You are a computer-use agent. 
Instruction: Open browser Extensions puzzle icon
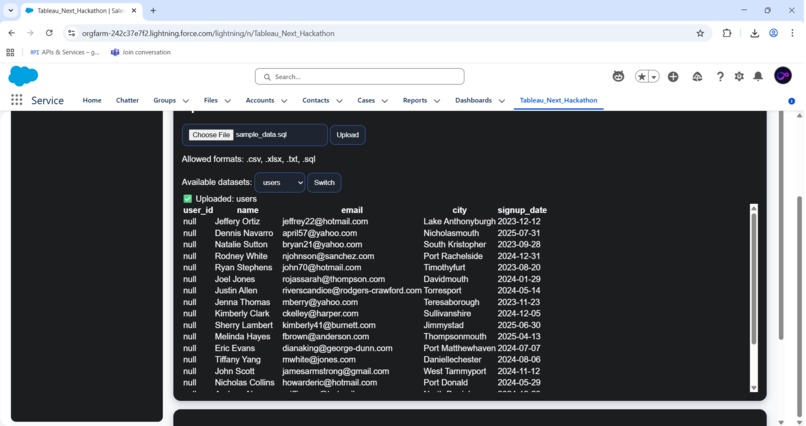pyautogui.click(x=727, y=33)
